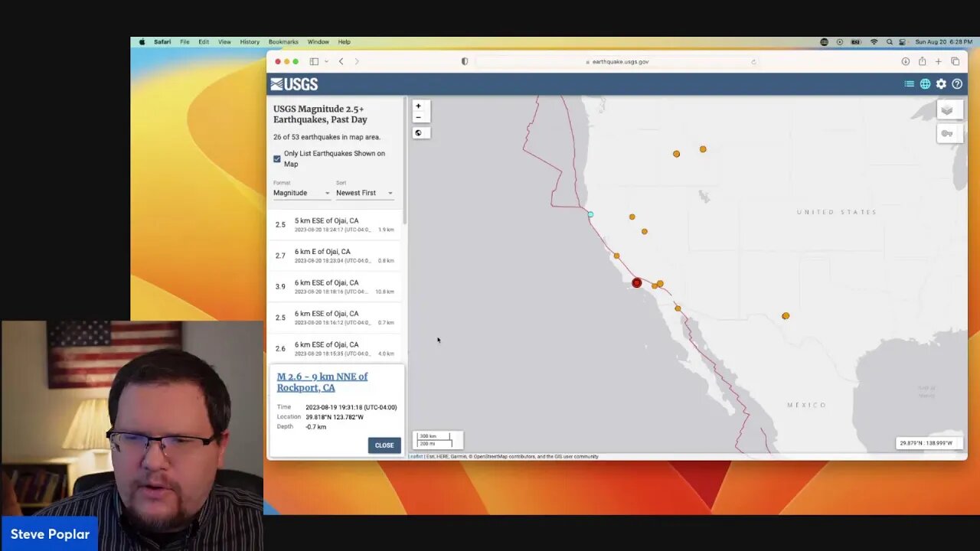980x551 pixels.
Task: Open the USGS help question icon
Action: [957, 84]
